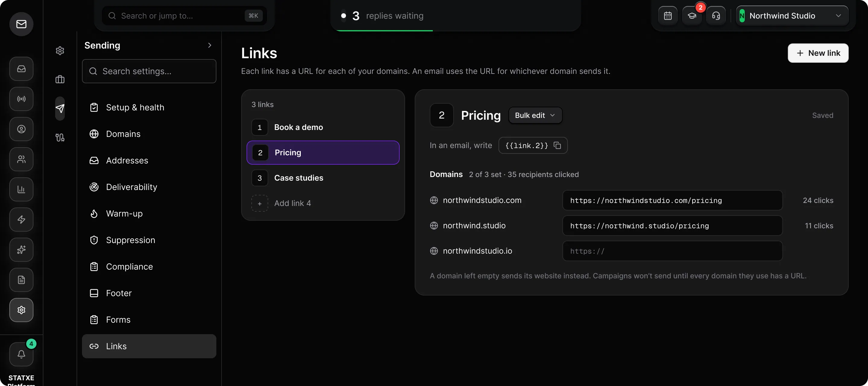The height and width of the screenshot is (386, 868).
Task: Click the Pricing heading title
Action: click(480, 115)
